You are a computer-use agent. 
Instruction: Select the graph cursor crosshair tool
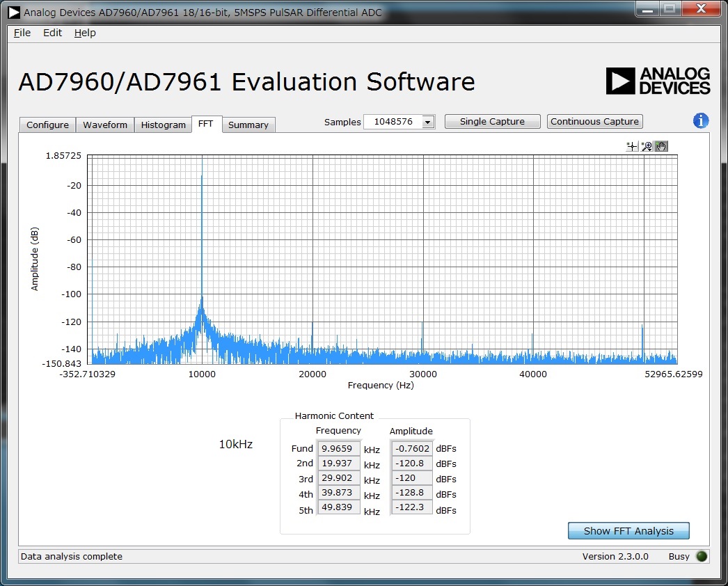632,147
